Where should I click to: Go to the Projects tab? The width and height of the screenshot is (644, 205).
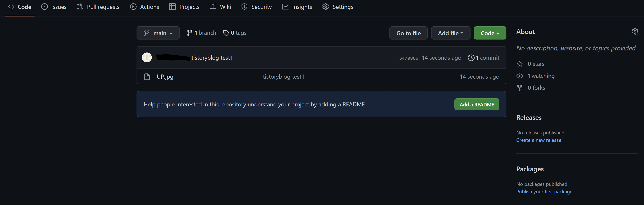click(184, 7)
